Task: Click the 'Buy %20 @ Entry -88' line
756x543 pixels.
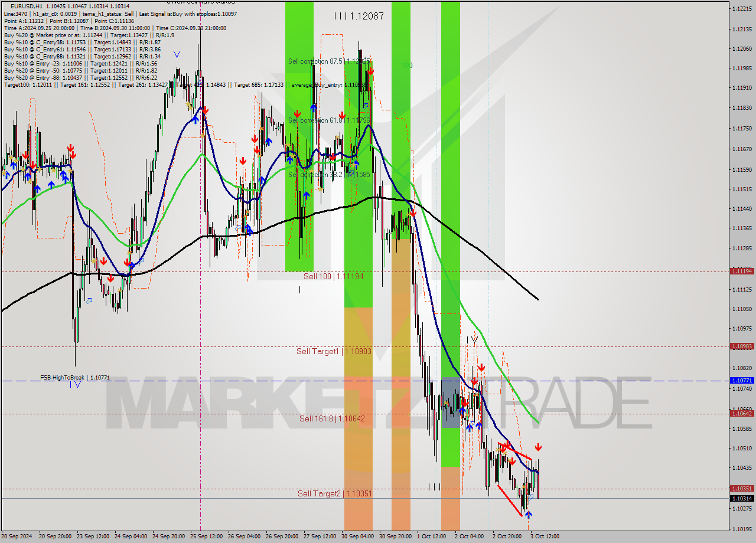Action: click(80, 77)
